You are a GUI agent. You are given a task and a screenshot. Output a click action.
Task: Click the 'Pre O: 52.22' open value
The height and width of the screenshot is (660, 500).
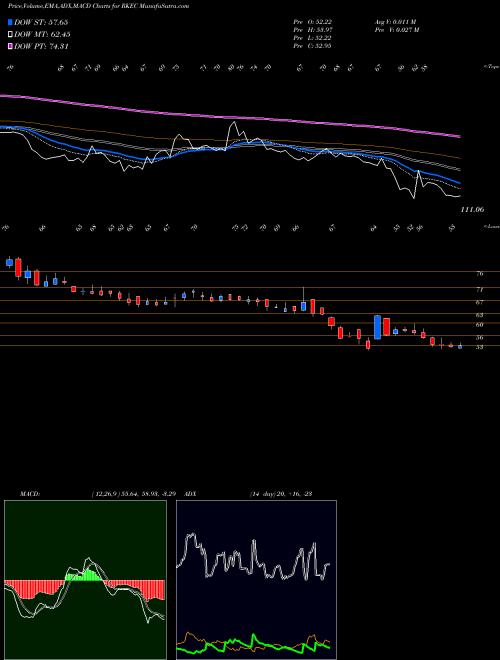click(312, 22)
